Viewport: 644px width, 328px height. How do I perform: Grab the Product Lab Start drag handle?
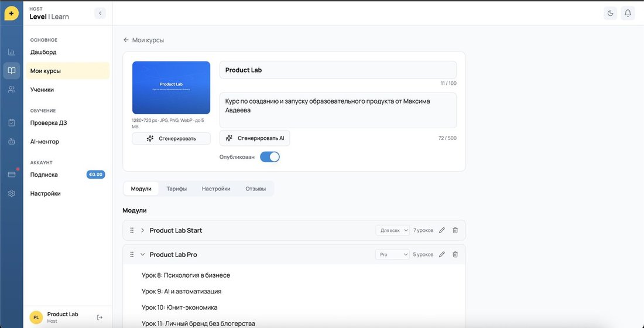pyautogui.click(x=132, y=230)
